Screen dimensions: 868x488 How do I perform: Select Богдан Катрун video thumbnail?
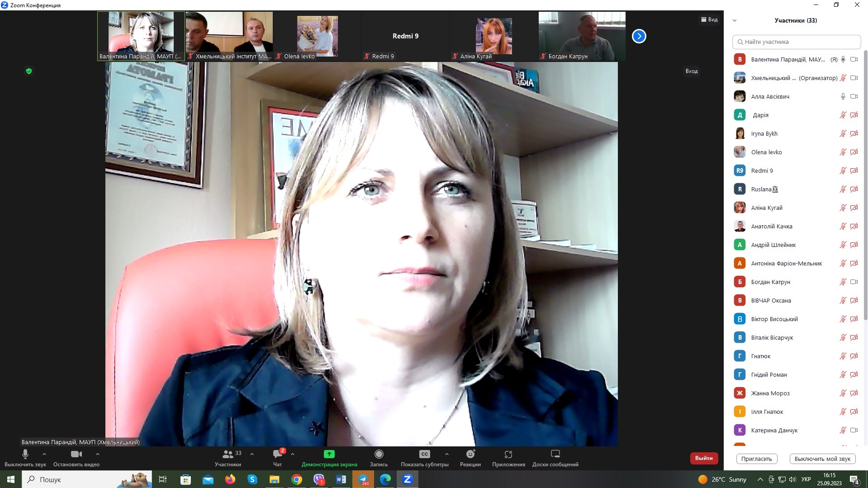(582, 36)
